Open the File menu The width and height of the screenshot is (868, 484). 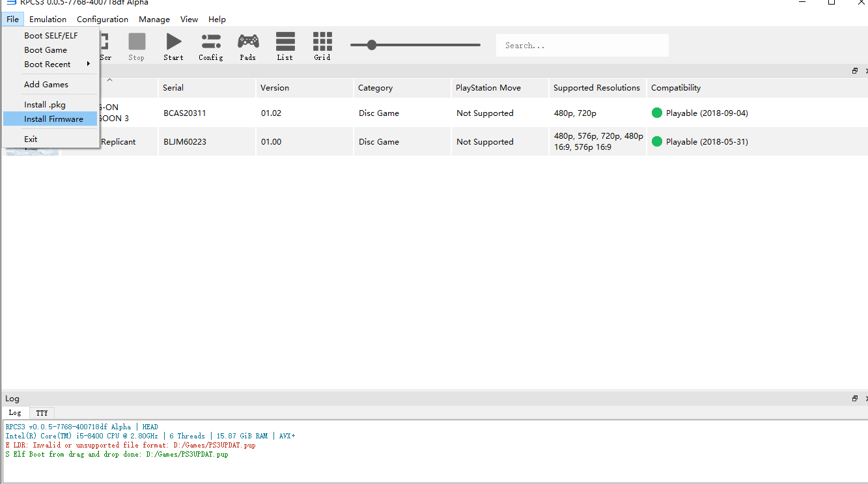(x=13, y=19)
